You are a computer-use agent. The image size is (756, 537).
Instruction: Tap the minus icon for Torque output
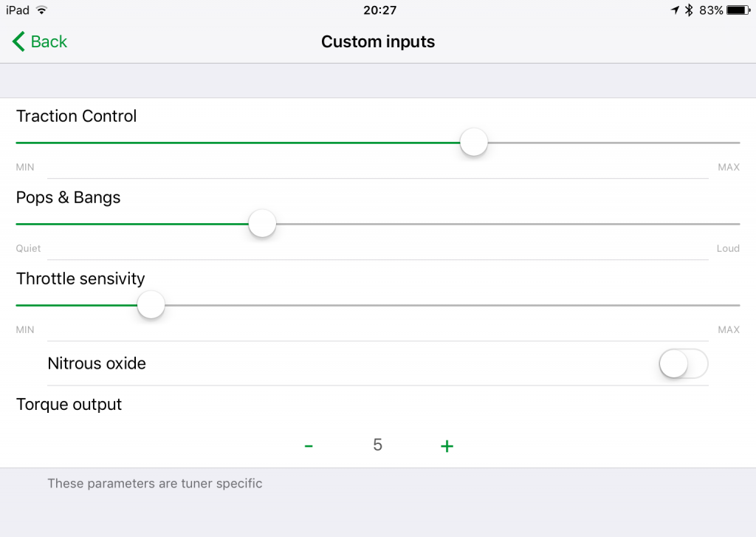[x=309, y=446]
